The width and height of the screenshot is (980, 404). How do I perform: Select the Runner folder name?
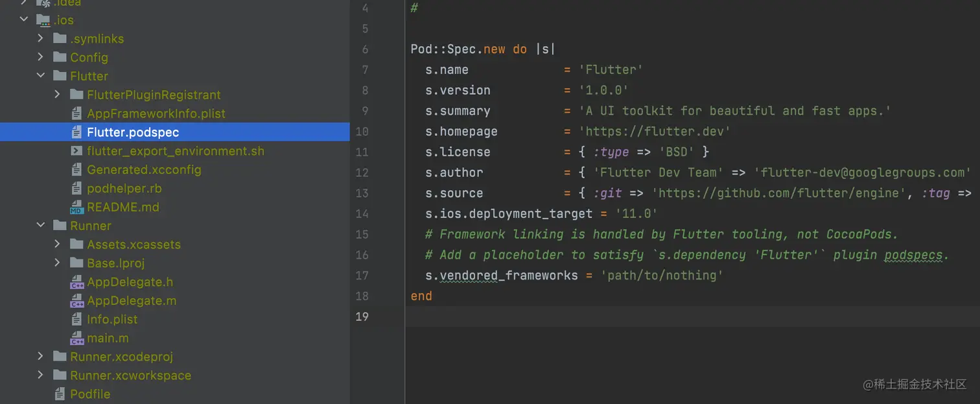[x=91, y=226]
